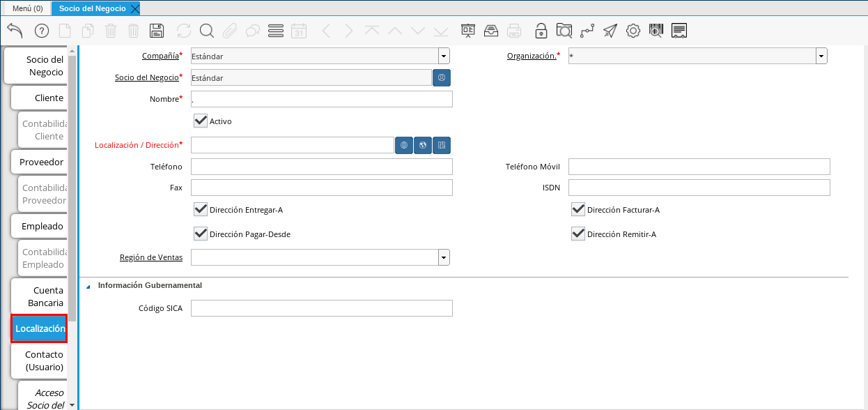Image resolution: width=868 pixels, height=410 pixels.
Task: Toggle Dirección Remitir-A checkbox
Action: click(578, 234)
